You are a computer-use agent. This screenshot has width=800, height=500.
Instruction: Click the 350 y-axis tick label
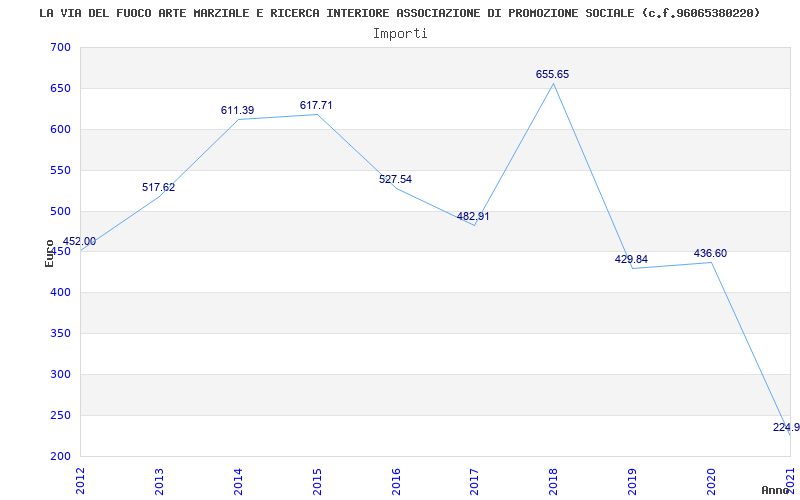60,334
